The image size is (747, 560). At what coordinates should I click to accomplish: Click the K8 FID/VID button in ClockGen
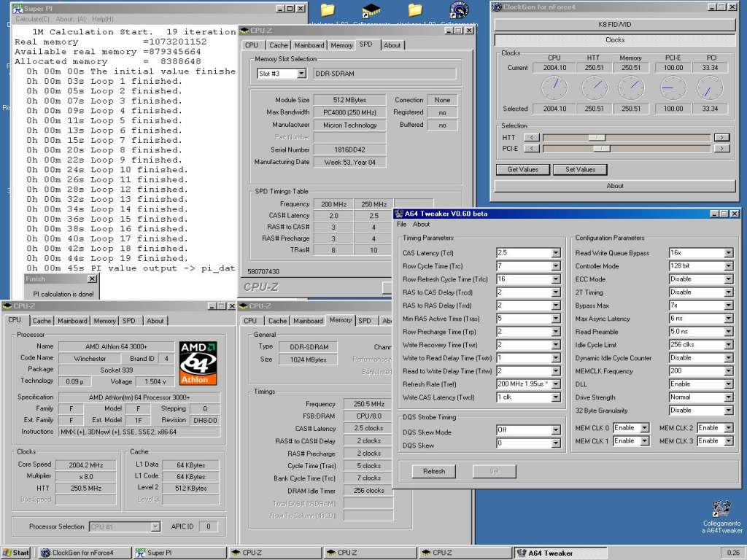614,25
